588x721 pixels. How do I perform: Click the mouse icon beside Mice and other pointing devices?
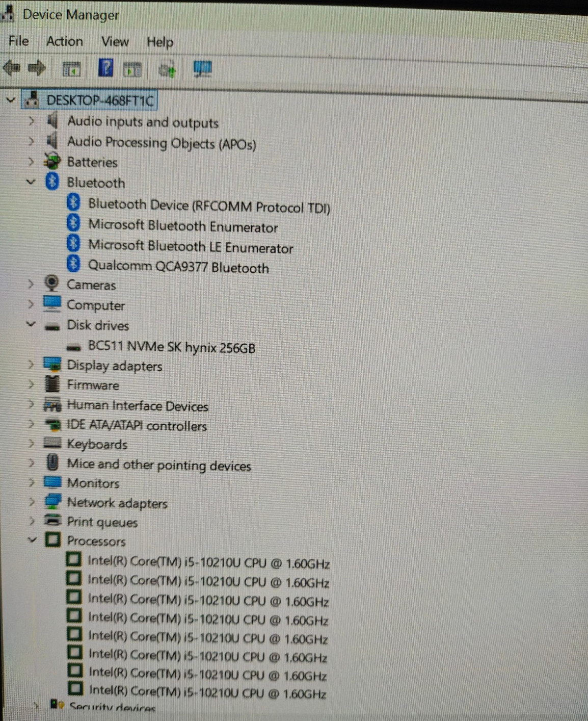click(x=52, y=462)
